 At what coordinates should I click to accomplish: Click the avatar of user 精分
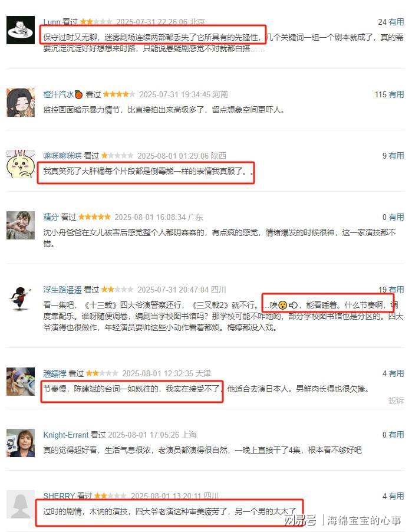pyautogui.click(x=21, y=225)
